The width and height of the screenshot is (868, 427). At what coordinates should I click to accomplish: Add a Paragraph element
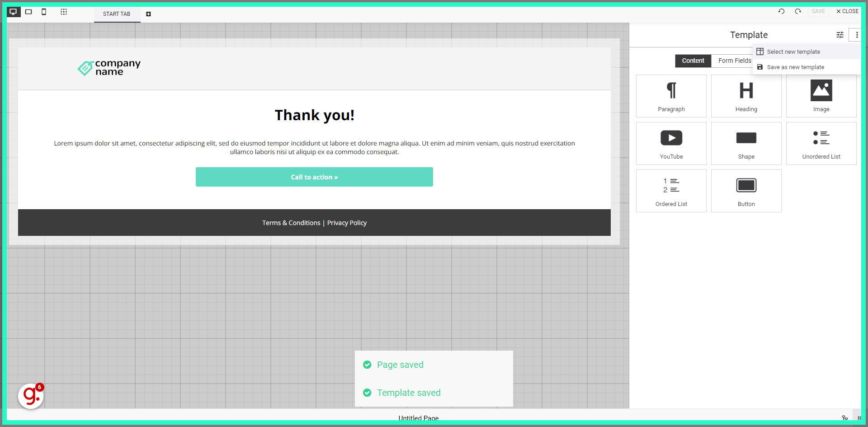click(x=671, y=96)
